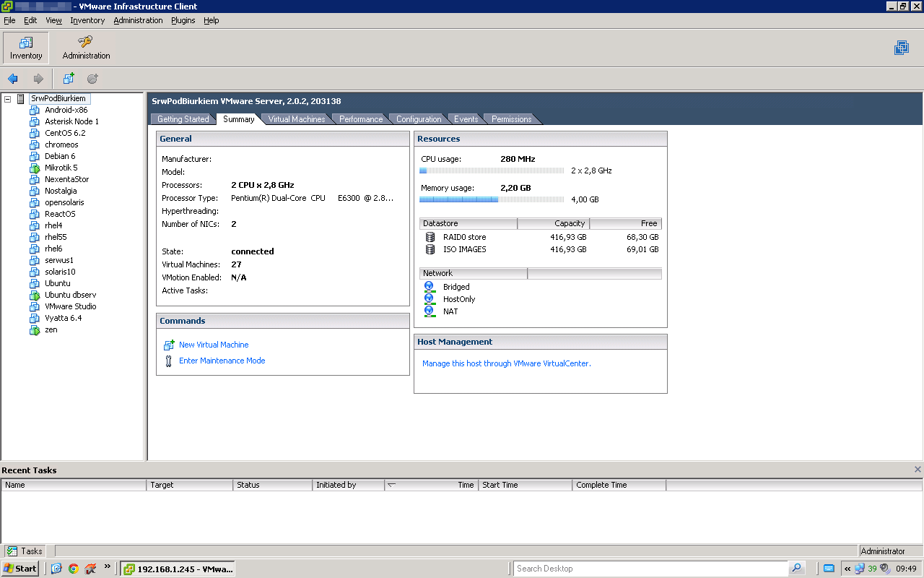Sort datastores by the Datastore column header
Image resolution: width=924 pixels, height=578 pixels.
pyautogui.click(x=468, y=223)
